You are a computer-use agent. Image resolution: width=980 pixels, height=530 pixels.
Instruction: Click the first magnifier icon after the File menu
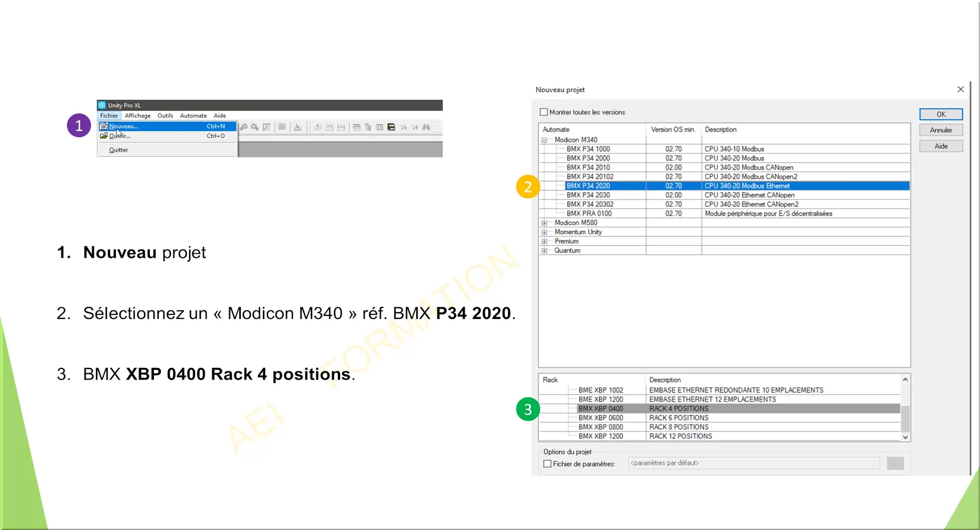[x=244, y=127]
